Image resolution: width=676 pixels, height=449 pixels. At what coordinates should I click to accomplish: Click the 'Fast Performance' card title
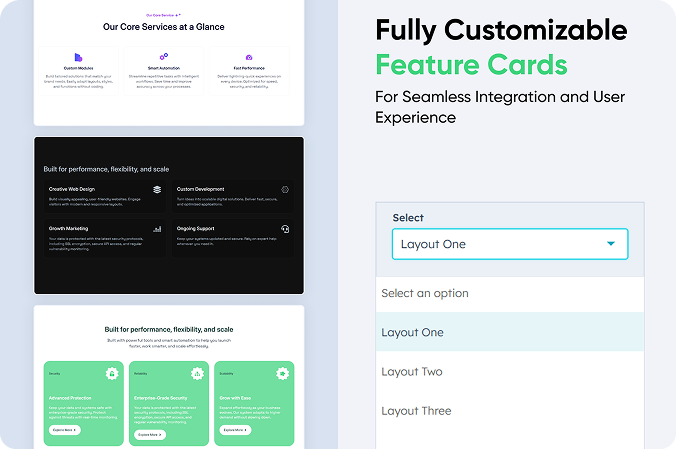pos(249,68)
